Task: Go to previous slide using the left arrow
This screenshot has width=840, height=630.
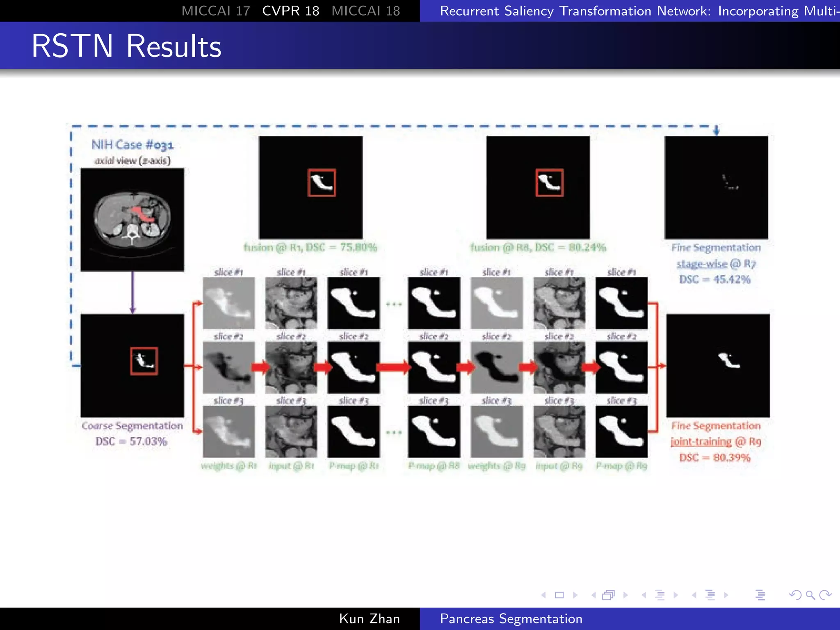Action: tap(543, 595)
